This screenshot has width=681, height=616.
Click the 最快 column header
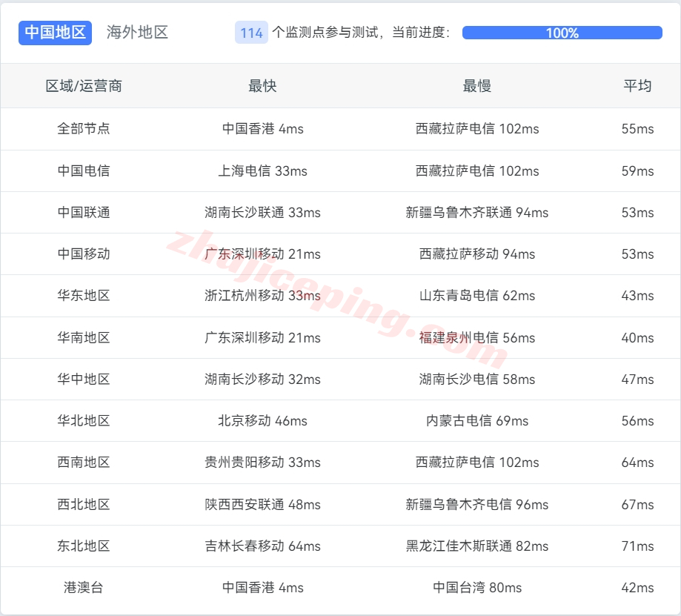[262, 86]
